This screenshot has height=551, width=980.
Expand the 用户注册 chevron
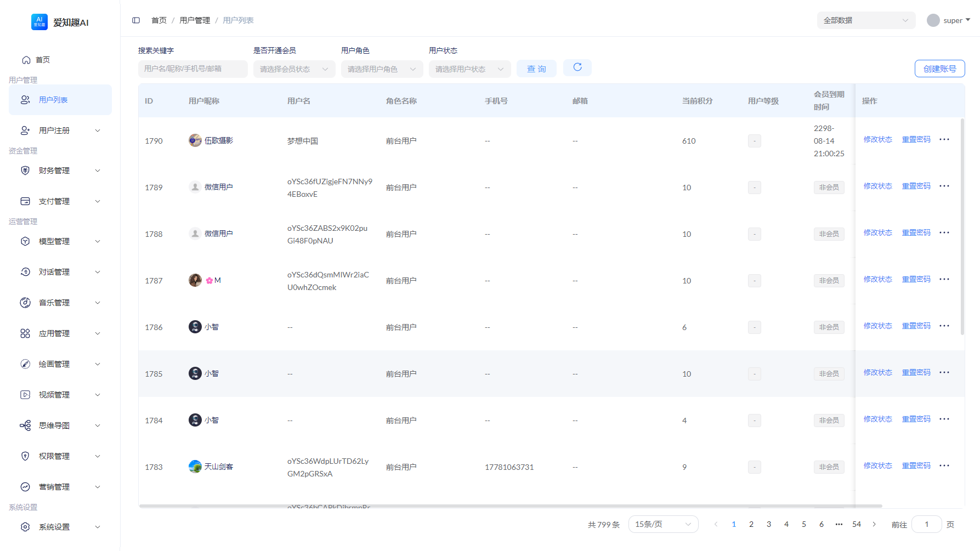[98, 130]
